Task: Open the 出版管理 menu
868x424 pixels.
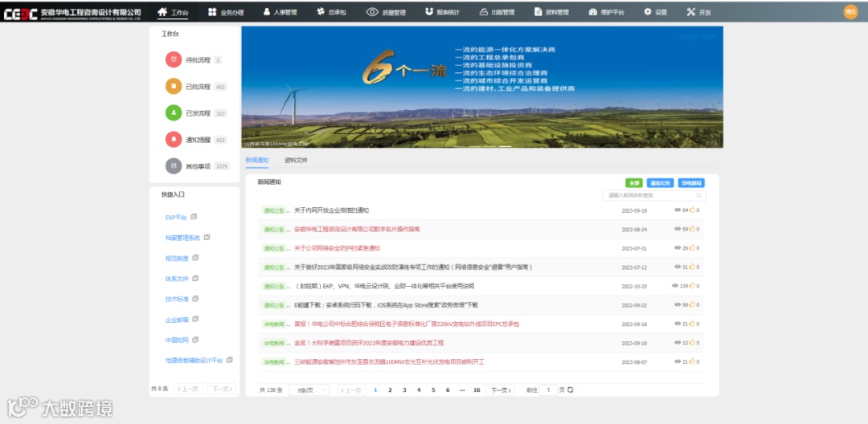Action: point(497,12)
